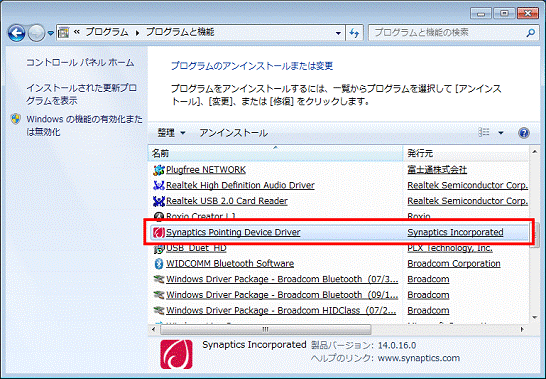This screenshot has width=546, height=379.
Task: Click product version 14.0.16.0 text
Action: pyautogui.click(x=397, y=346)
